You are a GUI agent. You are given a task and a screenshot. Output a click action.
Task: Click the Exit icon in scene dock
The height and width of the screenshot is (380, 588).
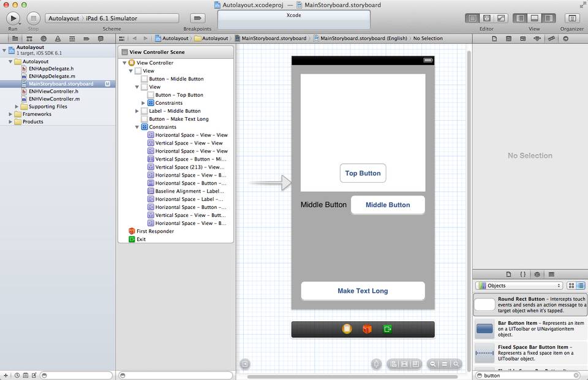(387, 329)
